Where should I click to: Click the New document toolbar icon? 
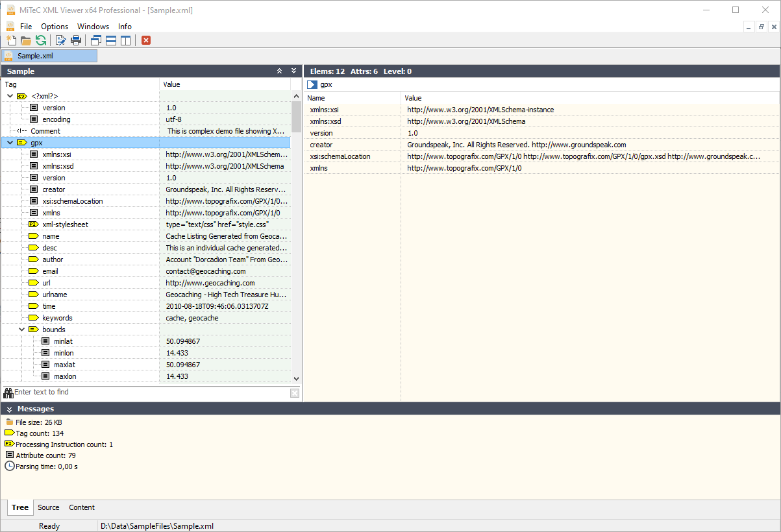coord(12,40)
